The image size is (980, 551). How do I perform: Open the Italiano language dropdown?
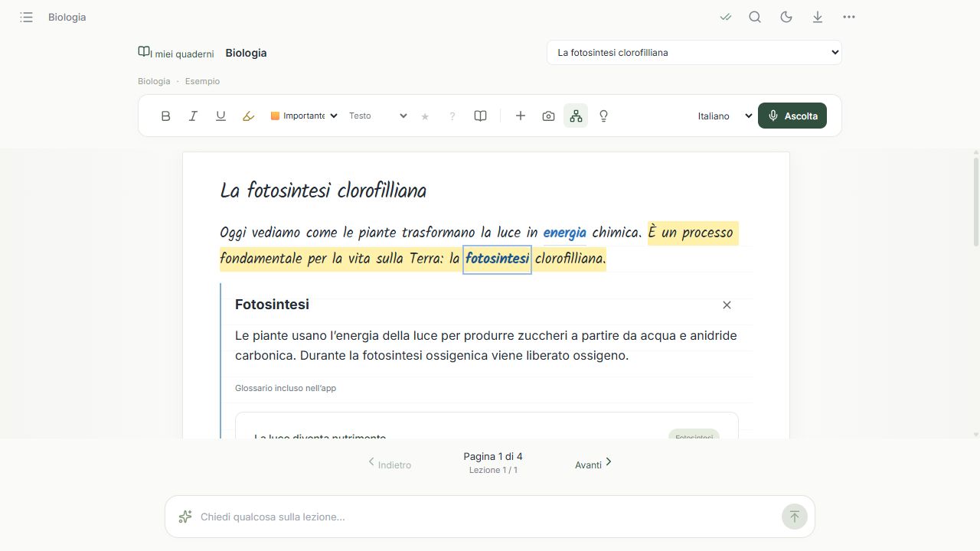click(x=724, y=116)
